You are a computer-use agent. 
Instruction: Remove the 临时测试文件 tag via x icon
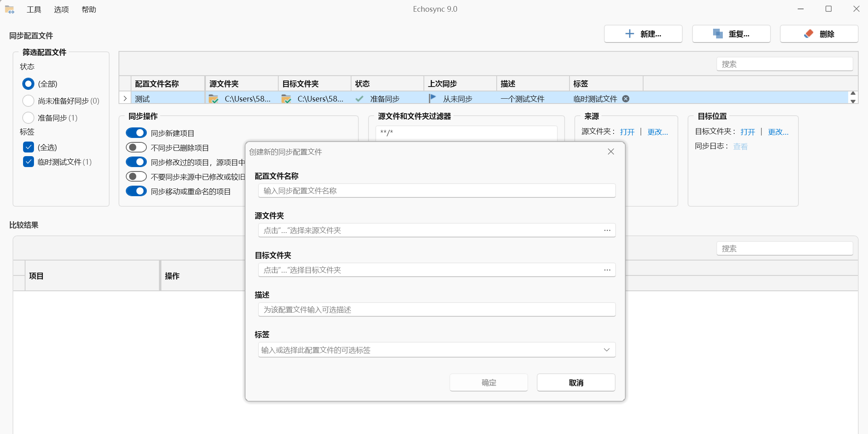click(x=626, y=99)
